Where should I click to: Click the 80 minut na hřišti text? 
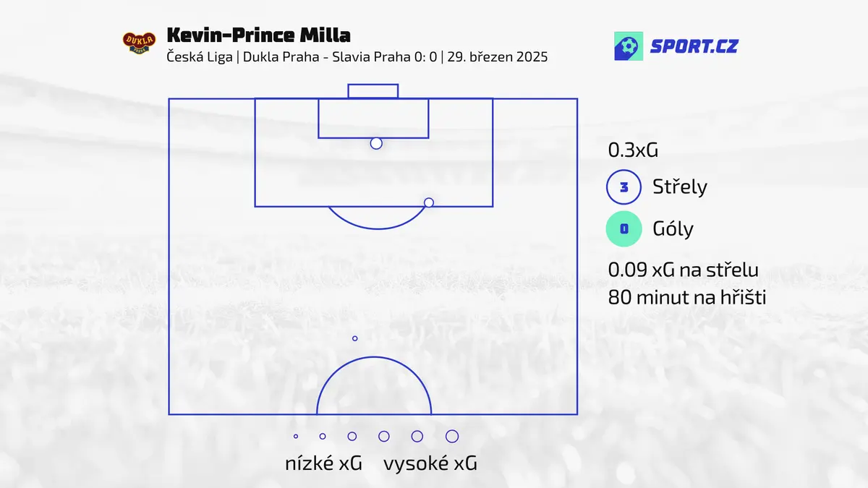[x=686, y=297]
